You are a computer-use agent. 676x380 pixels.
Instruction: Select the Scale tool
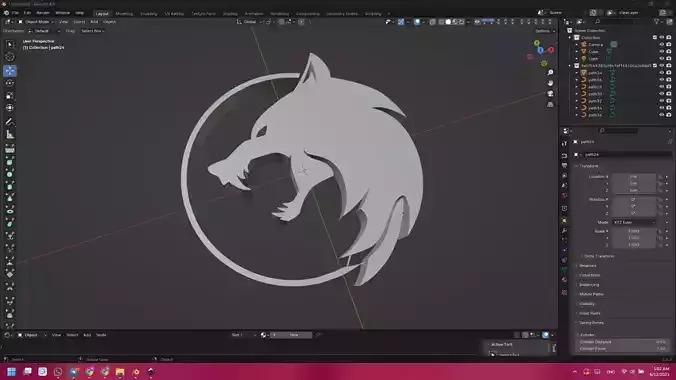[x=9, y=96]
